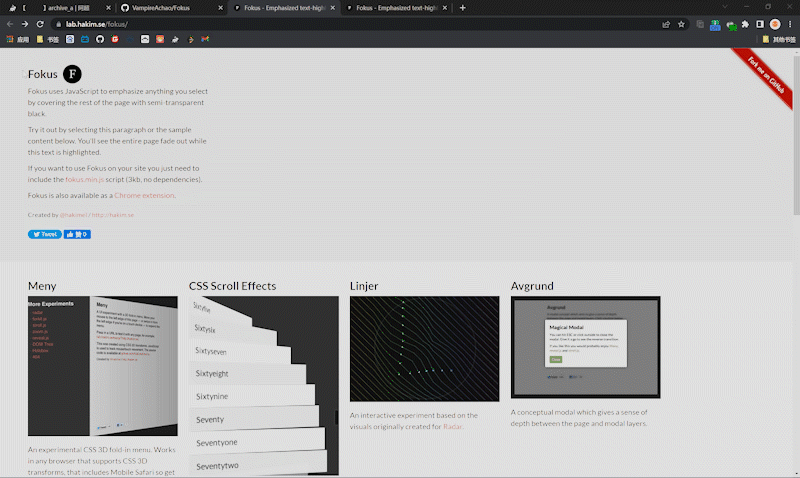The height and width of the screenshot is (478, 800).
Task: Follow the Chrome extension link
Action: [144, 195]
